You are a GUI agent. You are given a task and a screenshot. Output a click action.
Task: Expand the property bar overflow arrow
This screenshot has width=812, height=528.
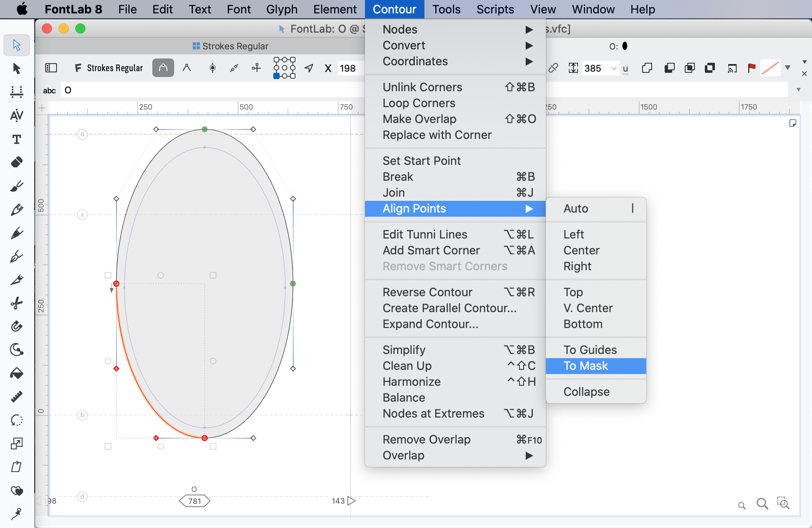[804, 62]
